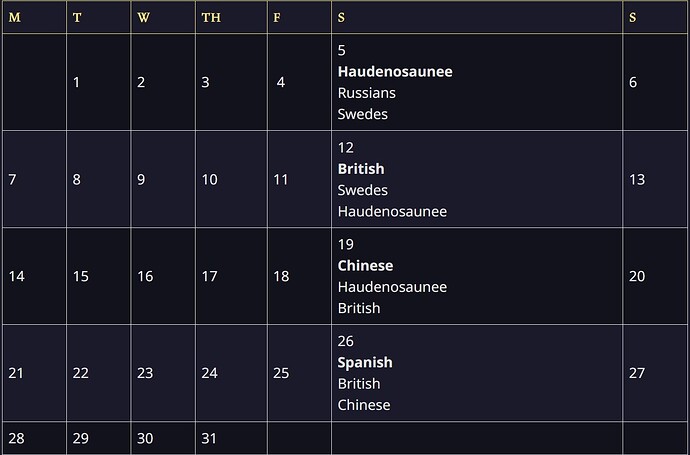Select the Haudenosaunee entry on the 5th
Screen dimensions: 690x455
[395, 72]
